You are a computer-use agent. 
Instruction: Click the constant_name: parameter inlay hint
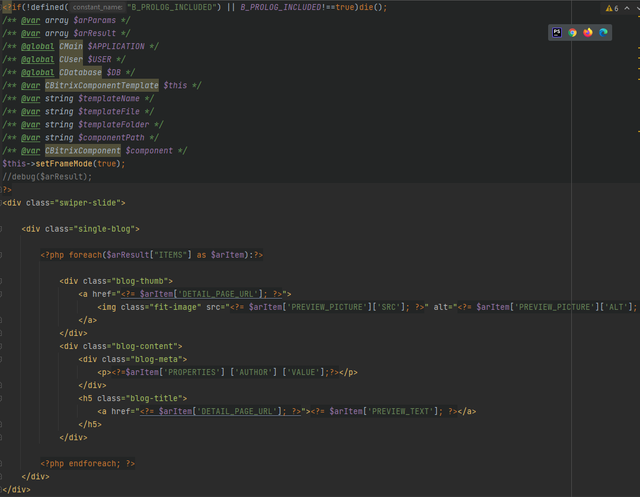(97, 7)
